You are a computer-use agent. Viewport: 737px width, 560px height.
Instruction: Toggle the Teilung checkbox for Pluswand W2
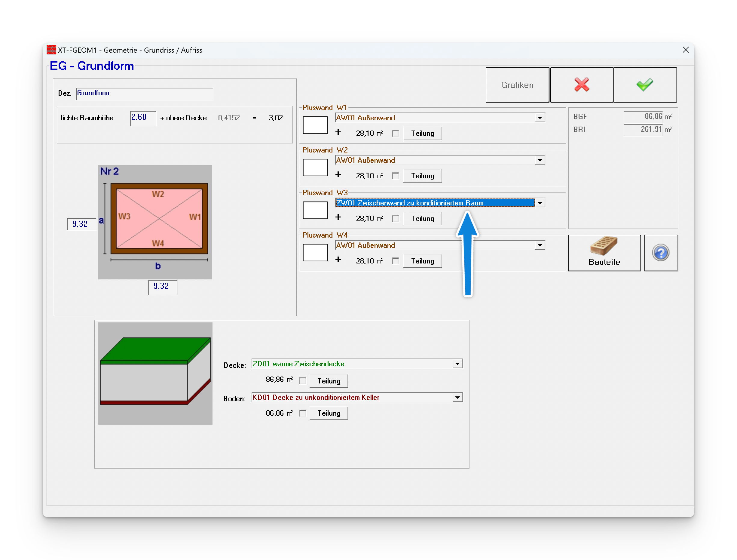click(x=395, y=176)
